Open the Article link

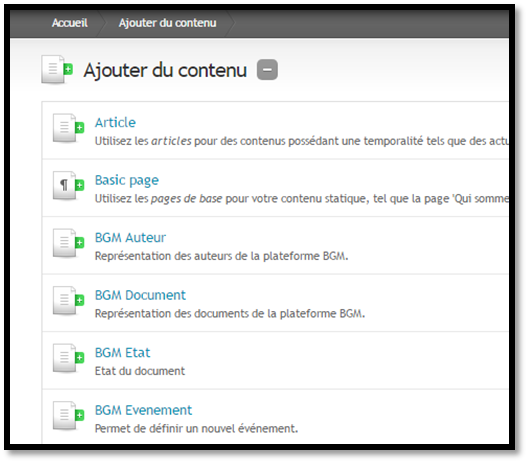[x=115, y=123]
